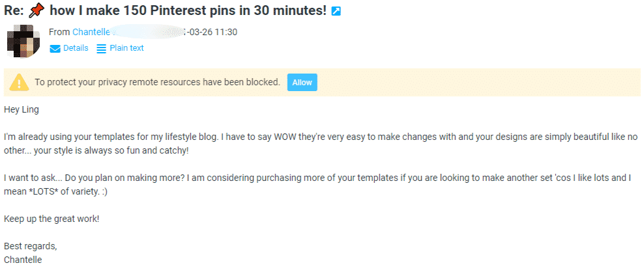Screen dimensions: 644x274
Task: Click the 'Best regards,' closing line
Action: [x=31, y=246]
